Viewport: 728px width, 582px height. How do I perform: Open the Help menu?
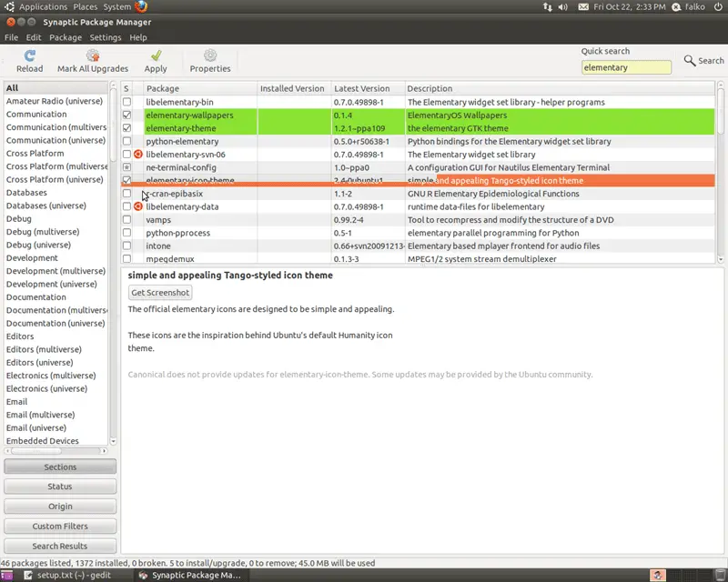coord(138,37)
